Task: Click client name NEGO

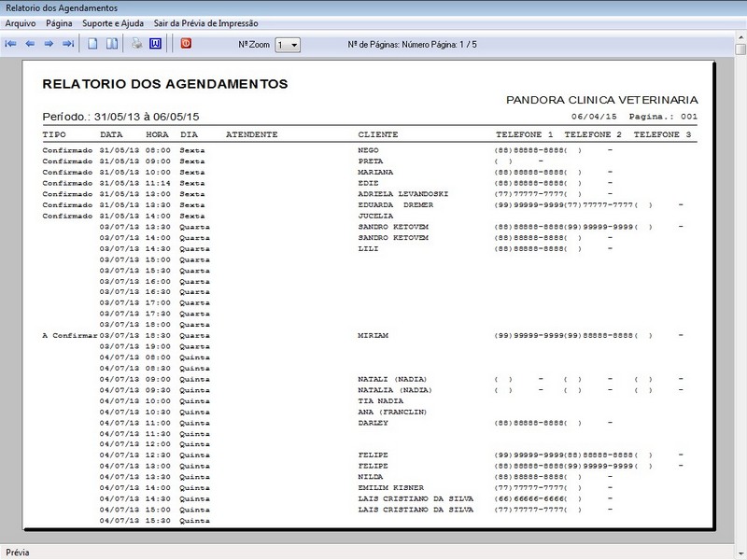Action: tap(368, 150)
